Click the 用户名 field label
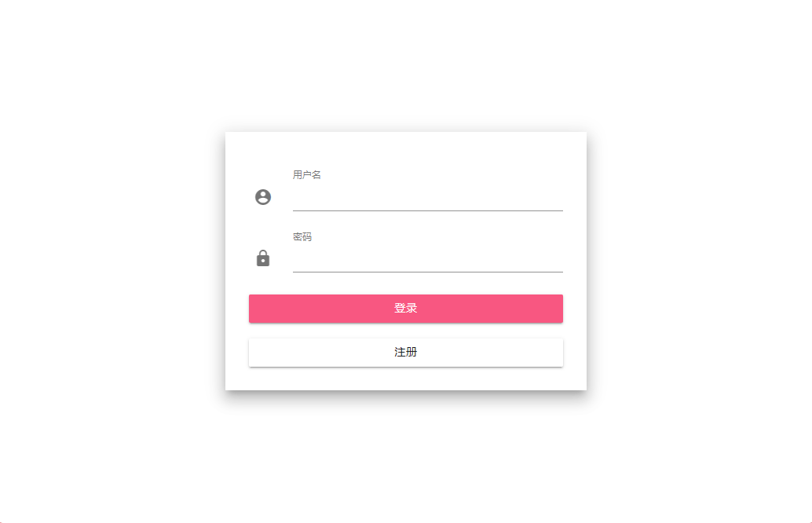 click(306, 175)
